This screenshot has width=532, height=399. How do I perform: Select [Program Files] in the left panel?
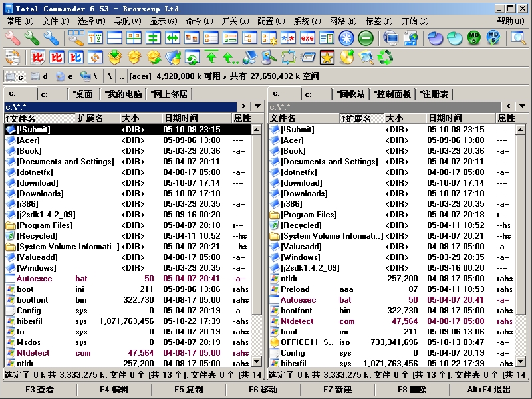tap(128, 225)
